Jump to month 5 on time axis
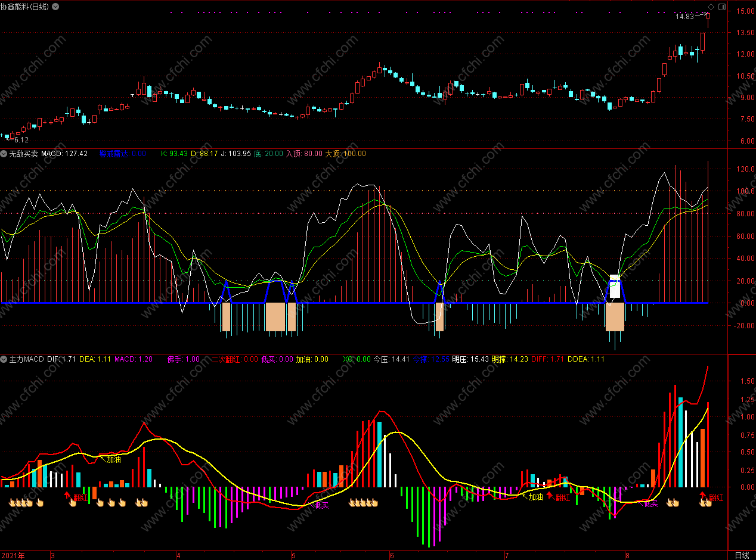The image size is (756, 560). 293,555
